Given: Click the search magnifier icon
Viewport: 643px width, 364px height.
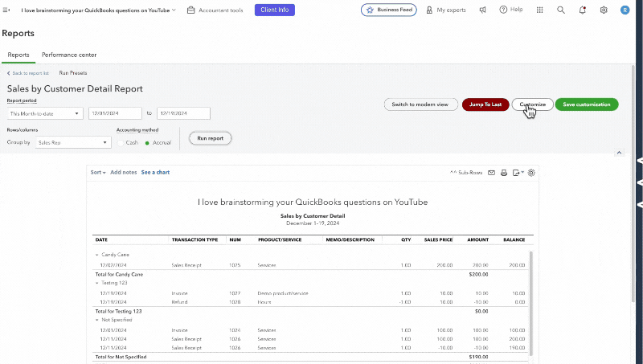Looking at the screenshot, I should point(561,10).
